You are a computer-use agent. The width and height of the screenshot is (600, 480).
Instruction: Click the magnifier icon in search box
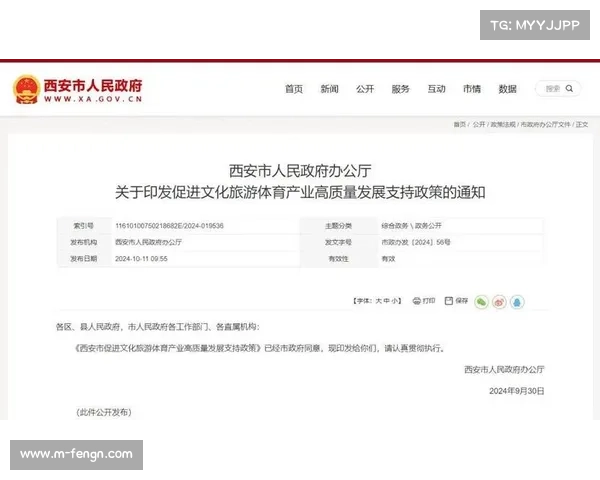(x=571, y=89)
